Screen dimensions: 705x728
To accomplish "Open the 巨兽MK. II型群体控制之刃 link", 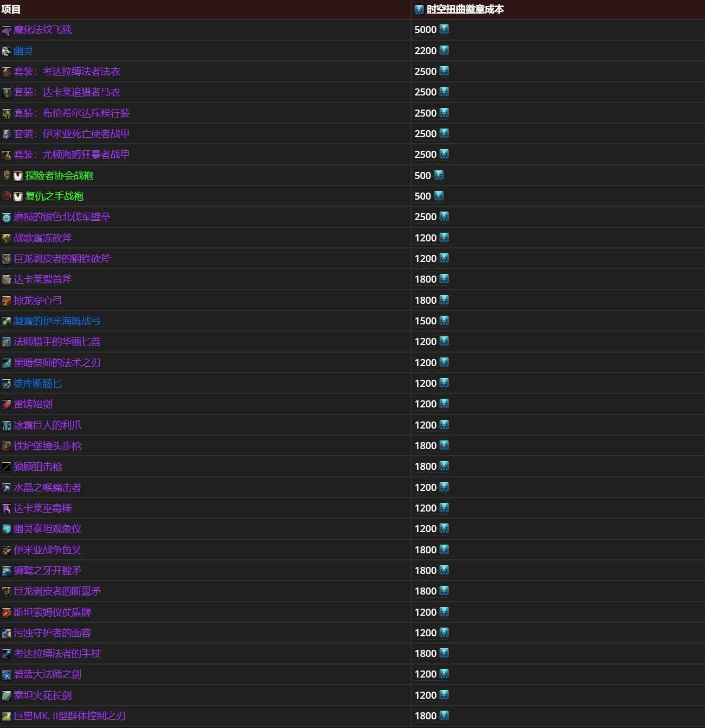I will pyautogui.click(x=69, y=716).
